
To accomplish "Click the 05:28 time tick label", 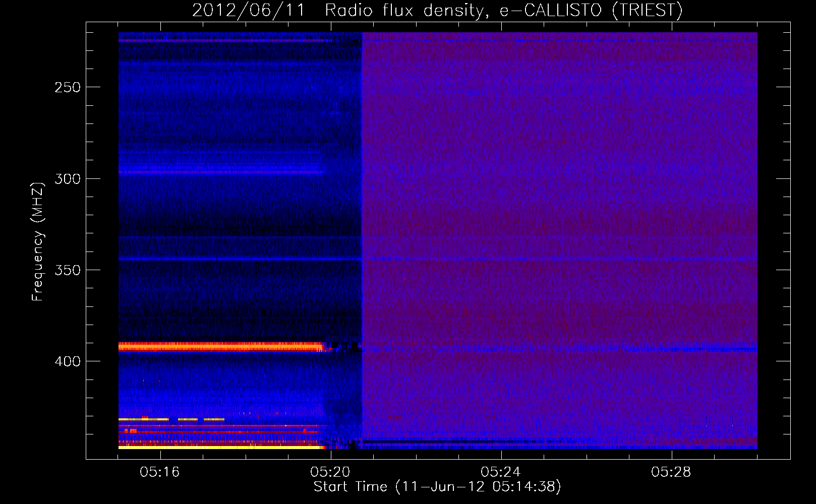I will click(671, 472).
